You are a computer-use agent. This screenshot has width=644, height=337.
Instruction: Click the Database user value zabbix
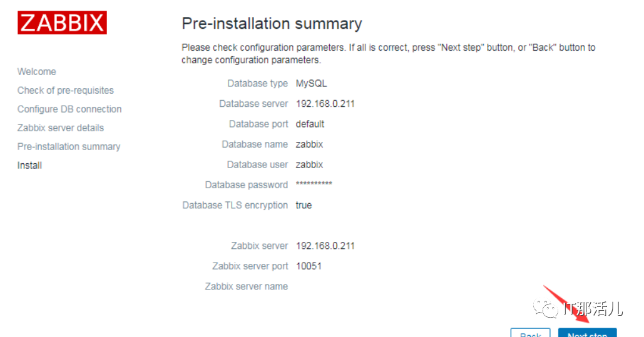pos(309,164)
